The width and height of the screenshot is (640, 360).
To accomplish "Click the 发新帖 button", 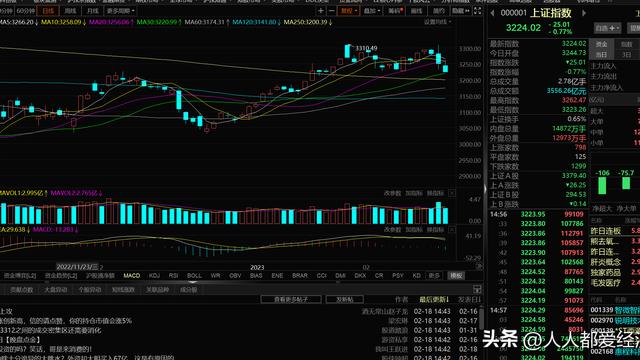I will click(345, 300).
